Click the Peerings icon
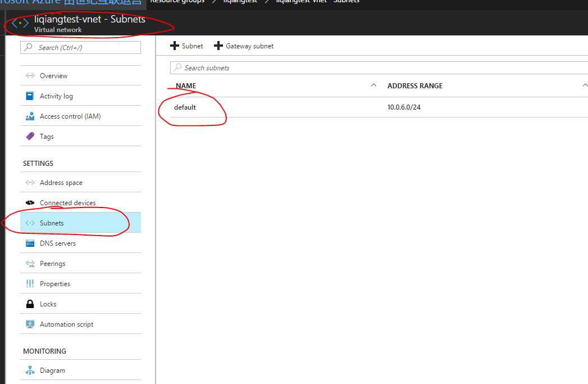The height and width of the screenshot is (384, 588). (x=30, y=264)
